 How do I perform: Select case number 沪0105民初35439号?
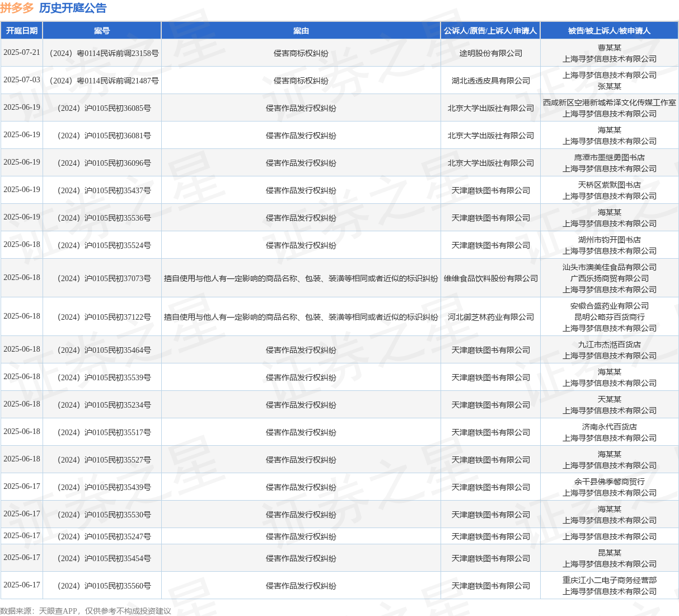[118, 488]
